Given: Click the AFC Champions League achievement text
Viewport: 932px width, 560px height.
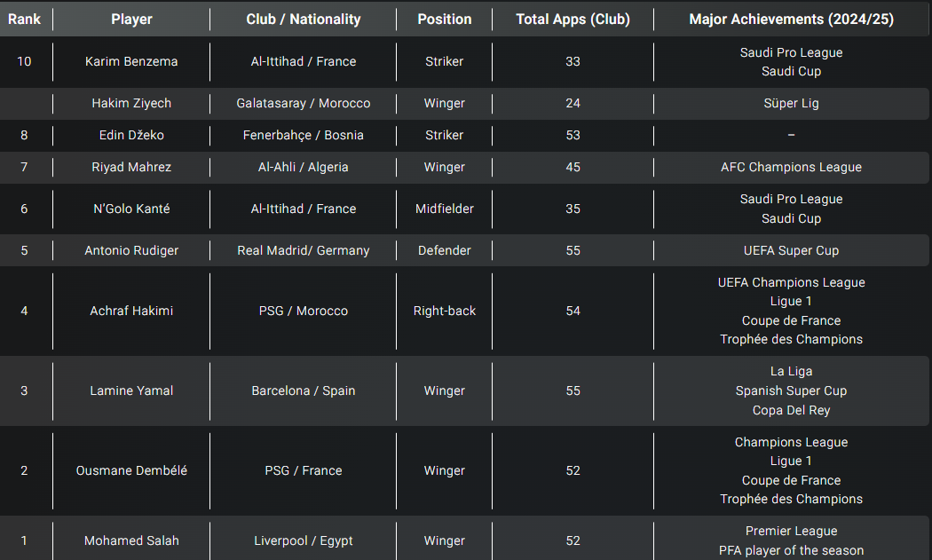Looking at the screenshot, I should [x=791, y=167].
